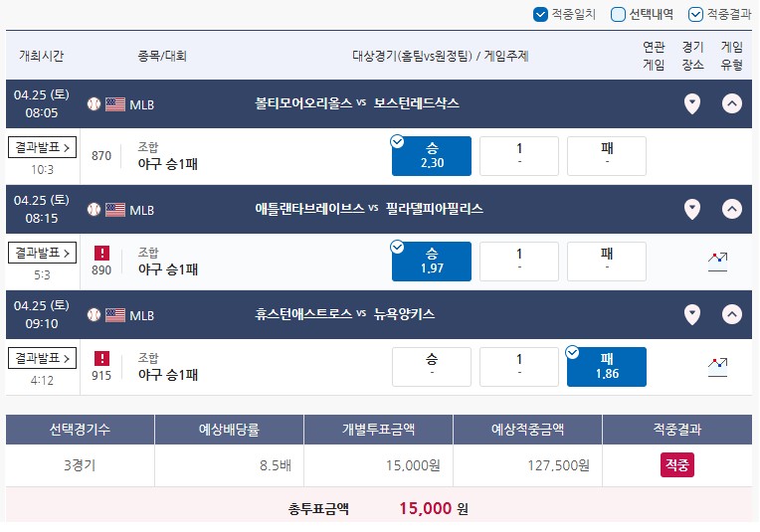This screenshot has width=760, height=532.
Task: Click red warning icon above 890
Action: point(101,253)
